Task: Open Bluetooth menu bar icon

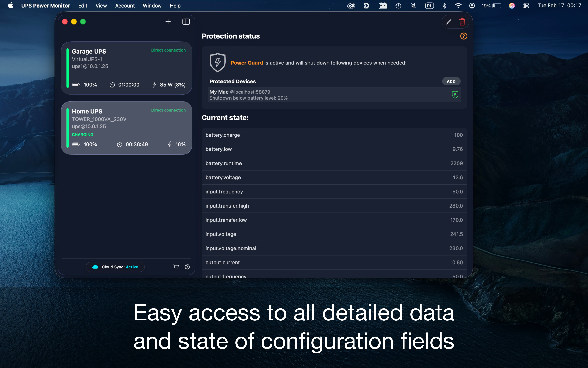Action: pos(444,6)
